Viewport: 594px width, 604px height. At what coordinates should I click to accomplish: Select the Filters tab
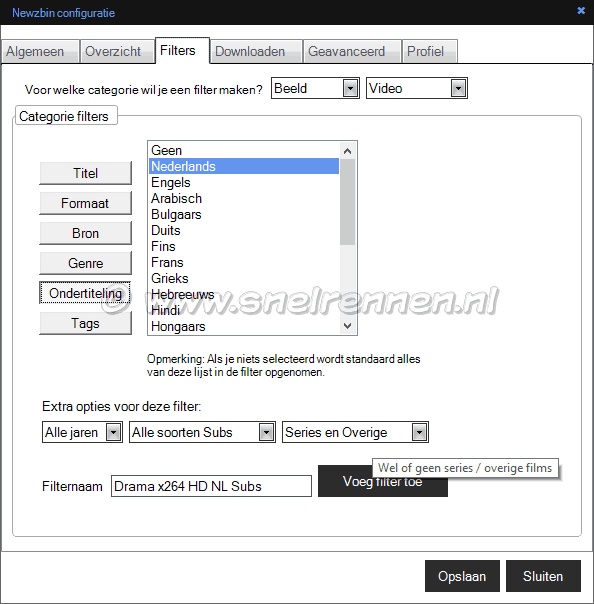click(182, 50)
